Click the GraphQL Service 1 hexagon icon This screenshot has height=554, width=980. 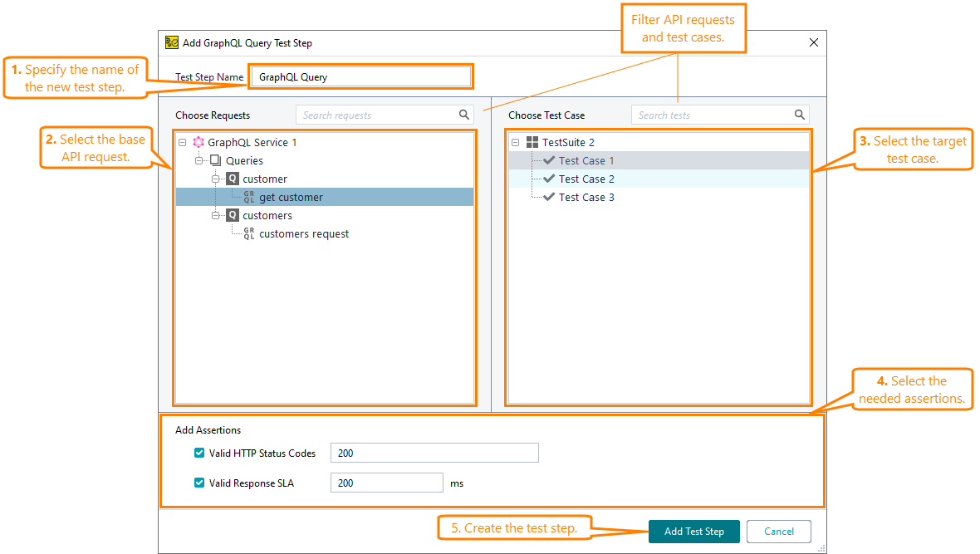[x=198, y=142]
